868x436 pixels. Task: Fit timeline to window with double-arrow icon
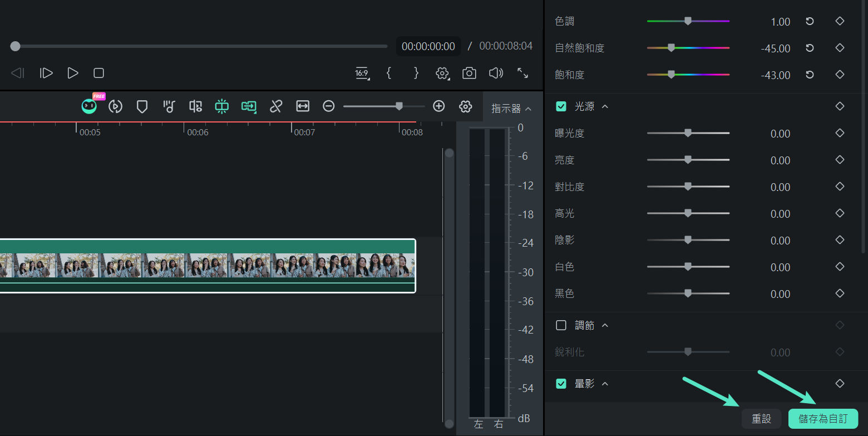click(x=303, y=106)
